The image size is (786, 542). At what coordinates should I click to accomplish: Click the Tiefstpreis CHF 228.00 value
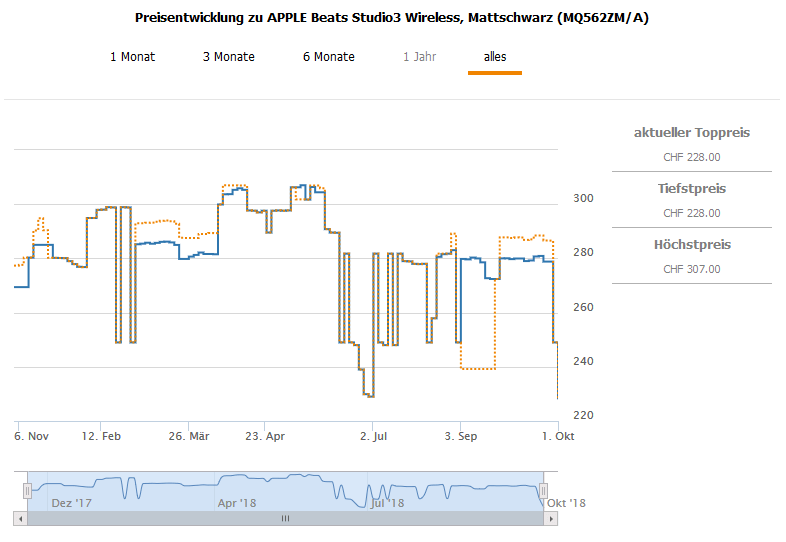coord(692,213)
